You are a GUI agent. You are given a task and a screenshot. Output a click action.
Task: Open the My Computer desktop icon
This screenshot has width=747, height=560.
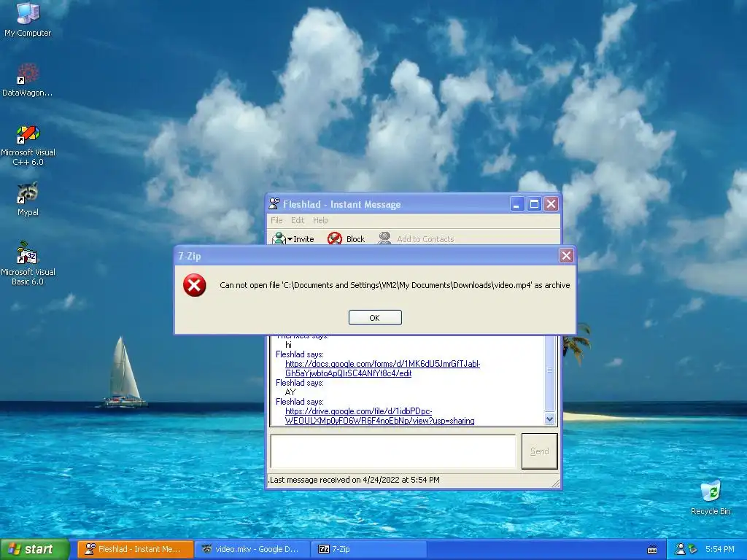(28, 19)
